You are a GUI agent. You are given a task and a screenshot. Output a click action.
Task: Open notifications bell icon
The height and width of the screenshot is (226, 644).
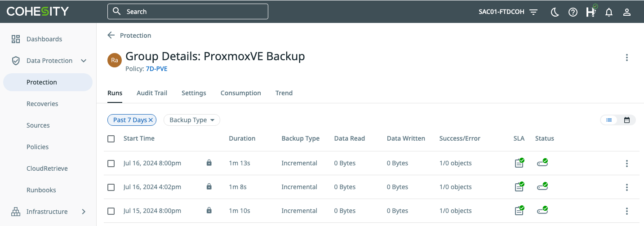[x=609, y=12]
